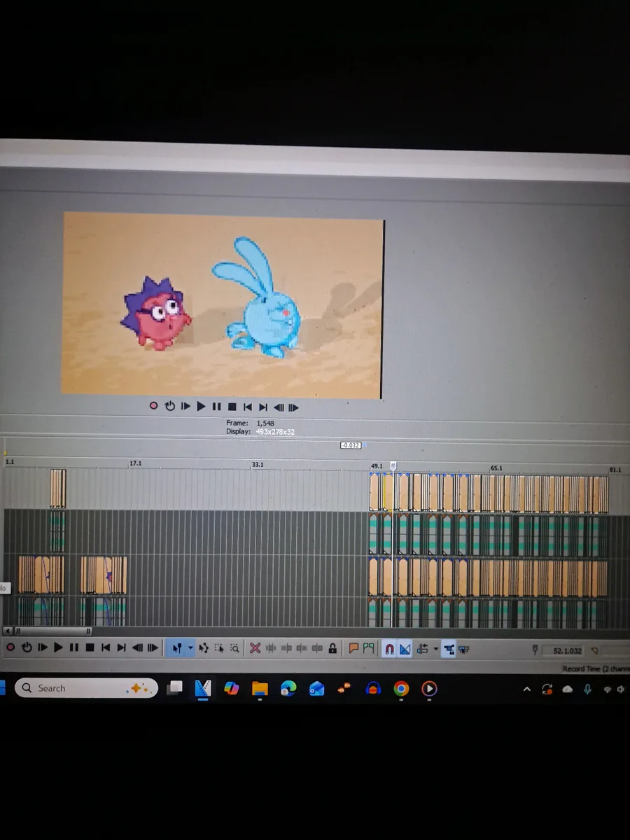
Task: Click the red X Delete icon
Action: (255, 647)
